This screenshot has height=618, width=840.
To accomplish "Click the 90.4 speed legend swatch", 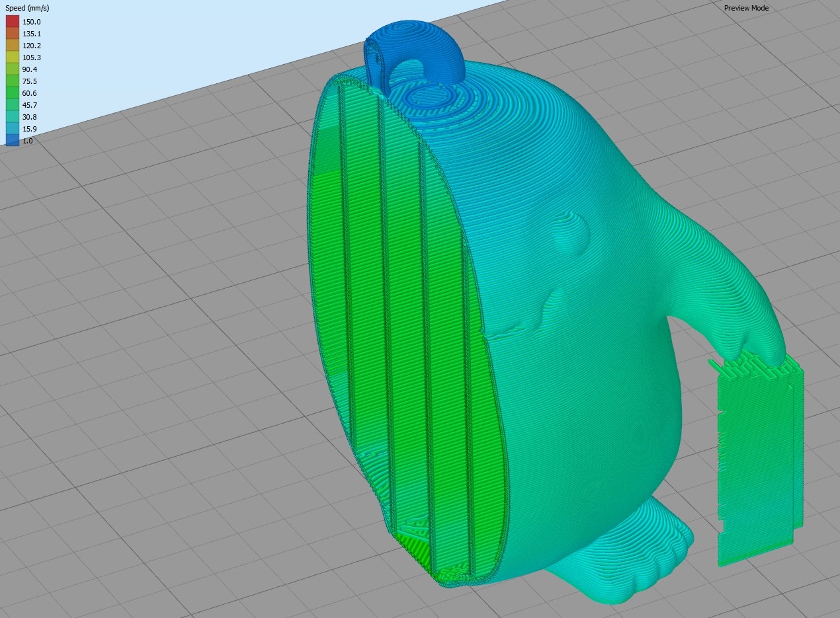I will (x=13, y=69).
